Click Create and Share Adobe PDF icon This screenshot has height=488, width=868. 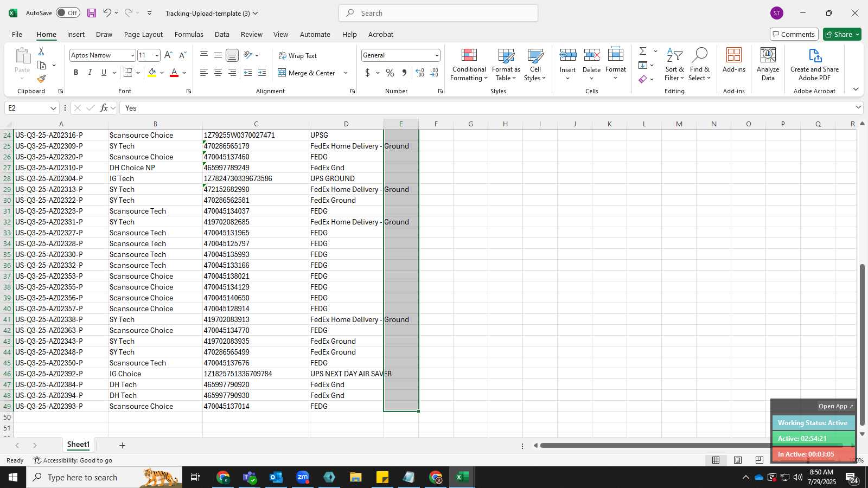814,64
